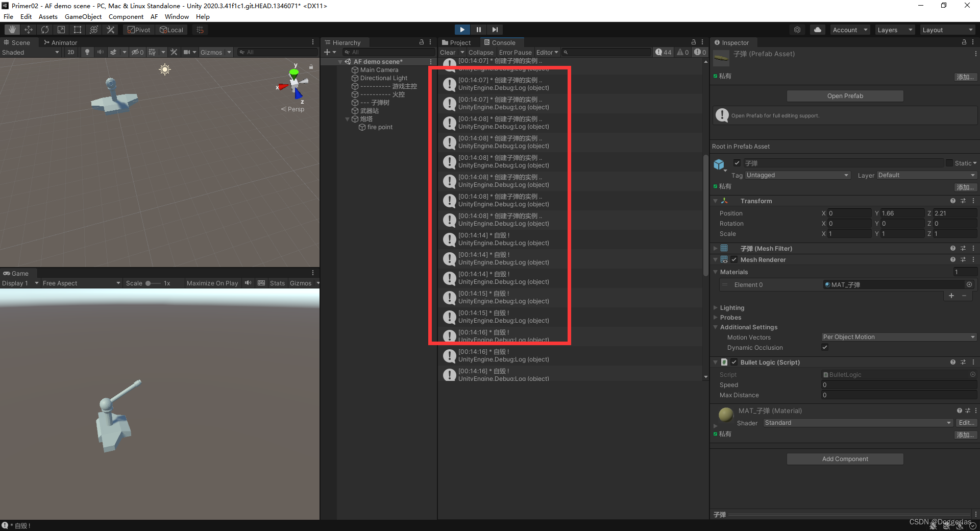This screenshot has height=531, width=980.
Task: Open the Component menu
Action: [126, 16]
